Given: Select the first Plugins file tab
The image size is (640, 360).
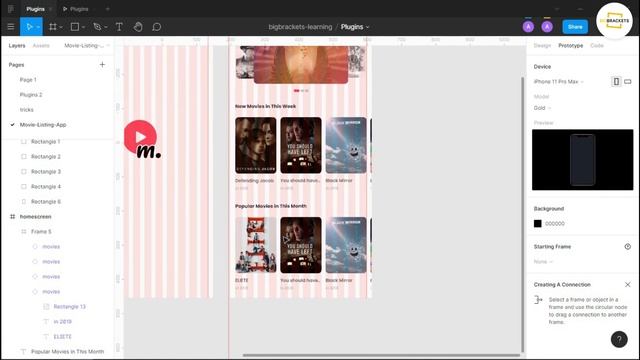Looking at the screenshot, I should point(36,9).
